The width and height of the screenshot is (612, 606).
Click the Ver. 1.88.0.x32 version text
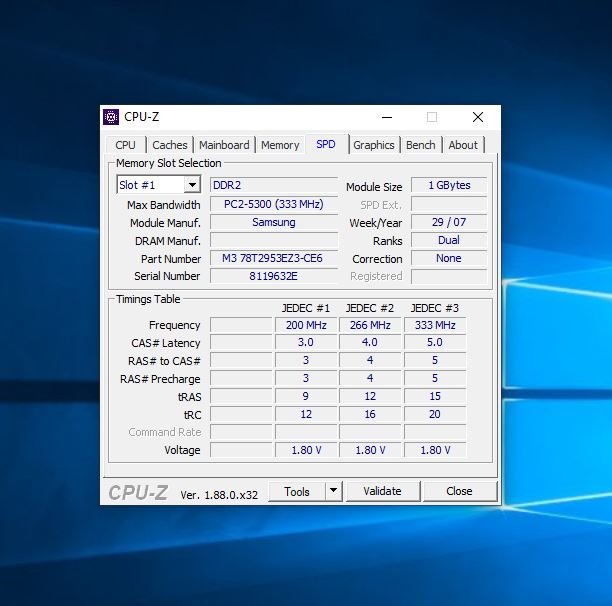219,495
